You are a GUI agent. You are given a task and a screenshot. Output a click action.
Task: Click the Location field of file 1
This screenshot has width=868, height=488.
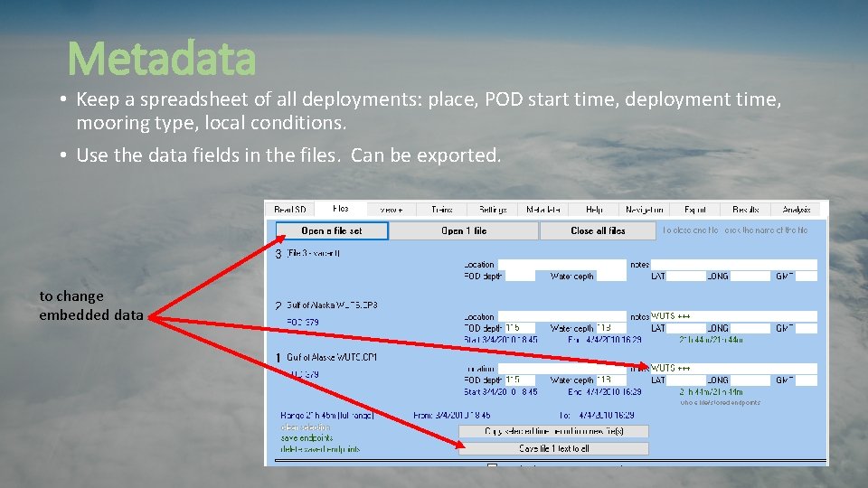[x=561, y=369]
